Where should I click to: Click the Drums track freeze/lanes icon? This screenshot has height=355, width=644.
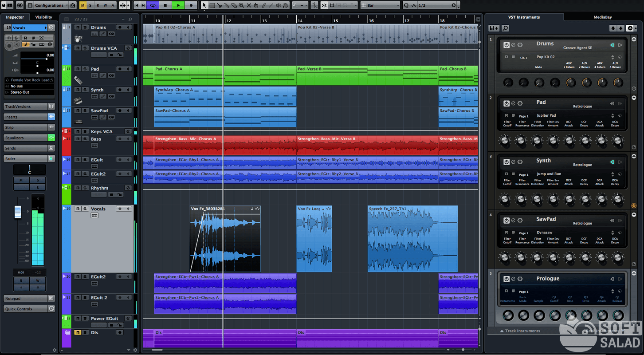94,34
